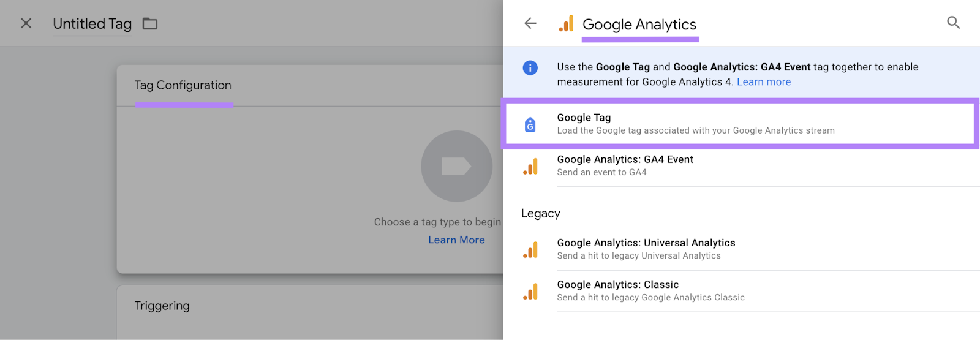Image resolution: width=980 pixels, height=340 pixels.
Task: Click Learn More under tag type prompt
Action: click(456, 240)
